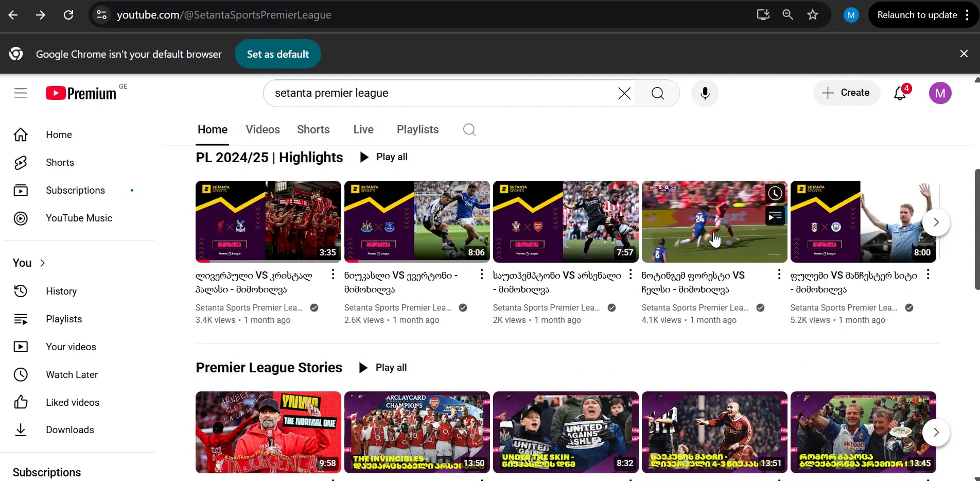Screen dimensions: 980x481
Task: Go forward in Chrome
Action: point(41,15)
